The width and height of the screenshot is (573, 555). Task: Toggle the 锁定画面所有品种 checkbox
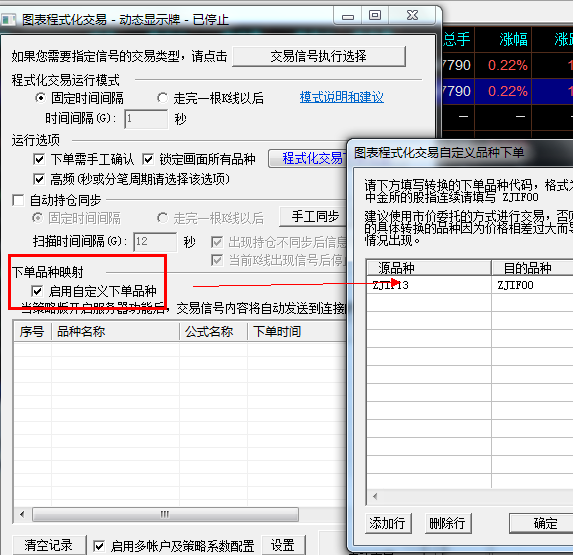tap(148, 159)
